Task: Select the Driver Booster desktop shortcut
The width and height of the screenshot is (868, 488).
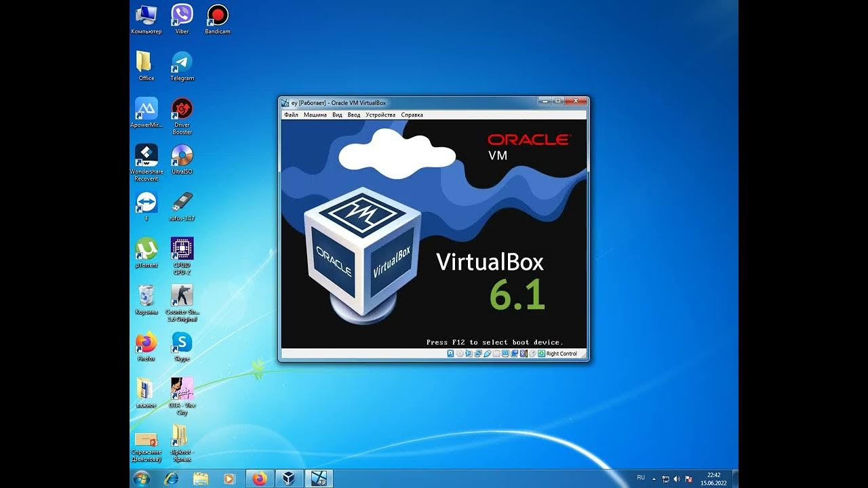Action: [x=182, y=116]
